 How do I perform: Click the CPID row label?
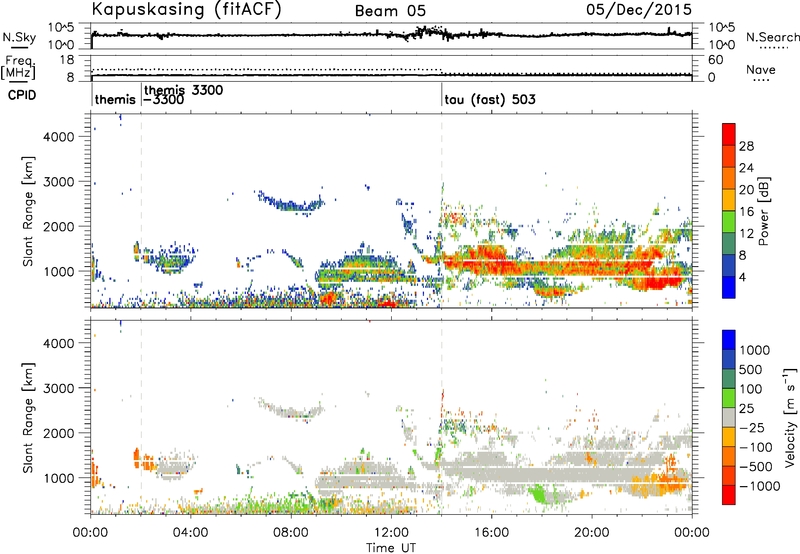22,95
